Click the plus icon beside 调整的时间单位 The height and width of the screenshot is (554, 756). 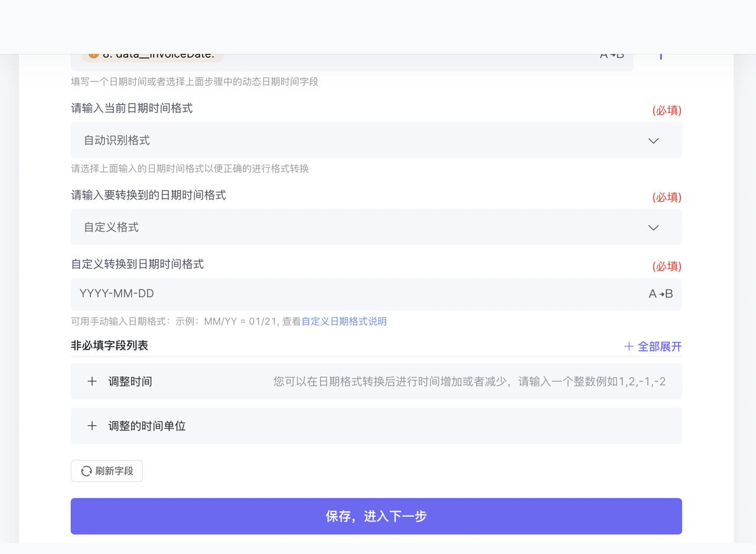[x=92, y=426]
